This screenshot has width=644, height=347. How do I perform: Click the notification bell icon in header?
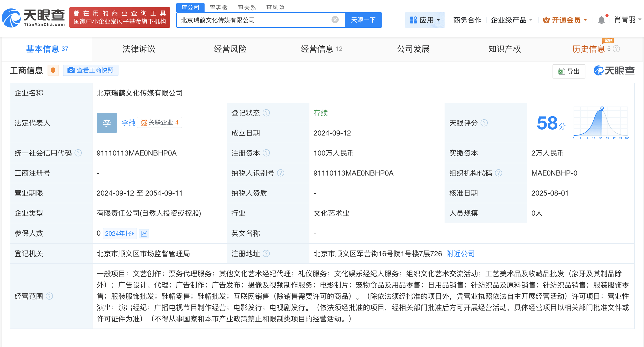(x=601, y=20)
